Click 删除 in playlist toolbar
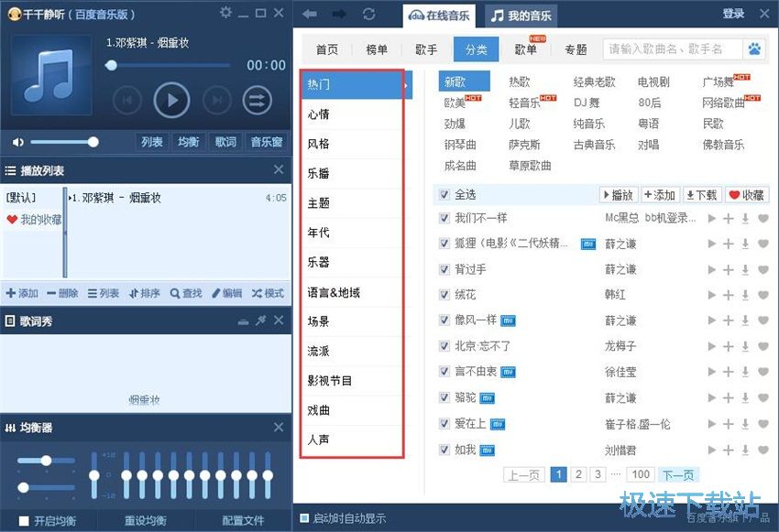Viewport: 779px width, 532px height. click(x=62, y=293)
